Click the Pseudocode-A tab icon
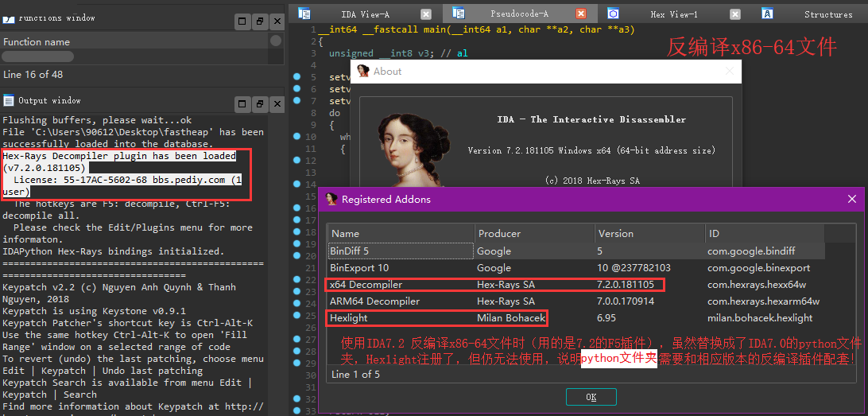The width and height of the screenshot is (868, 416). tap(458, 13)
